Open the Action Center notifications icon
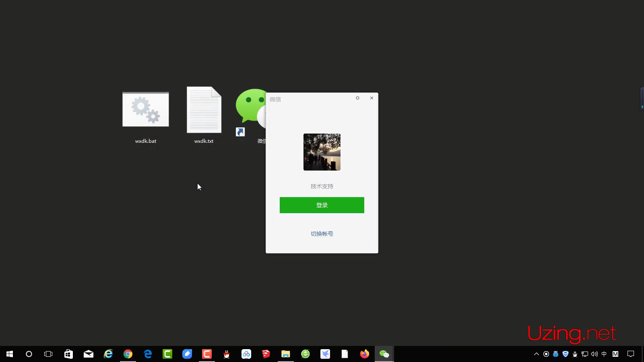 tap(631, 354)
